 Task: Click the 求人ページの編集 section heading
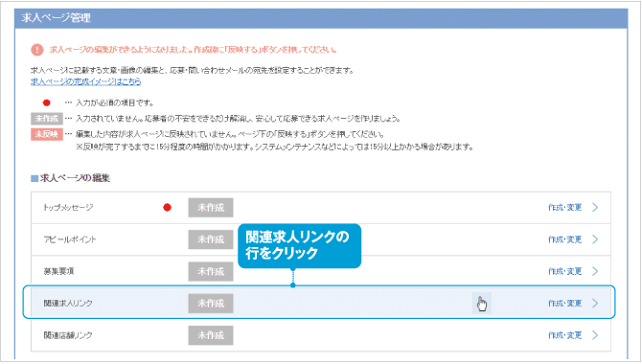tap(75, 178)
